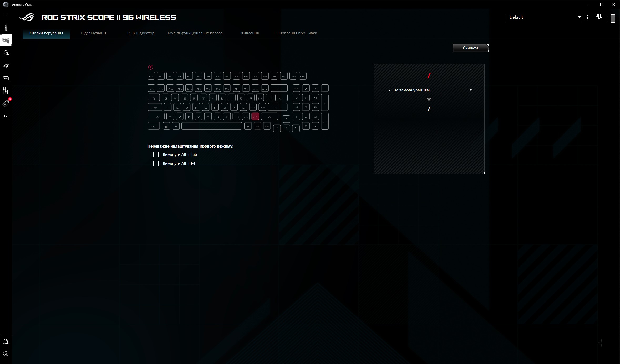
Task: Enable the 'Вимкнути Alt + F4' checkbox
Action: (156, 163)
